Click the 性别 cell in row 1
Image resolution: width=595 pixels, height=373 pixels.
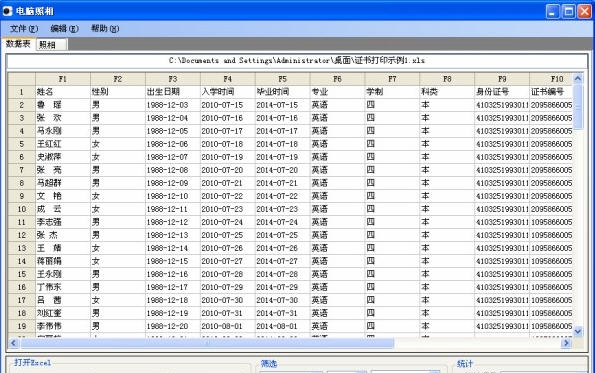[x=118, y=92]
